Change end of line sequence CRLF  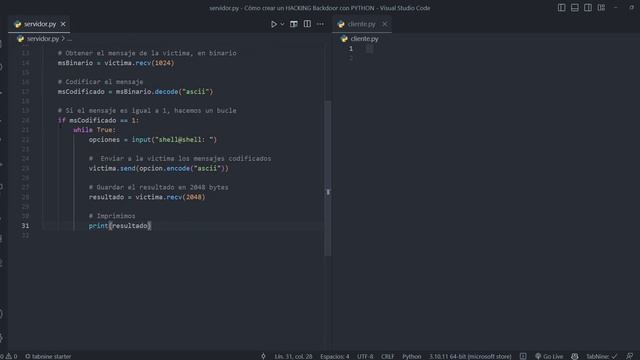388,356
